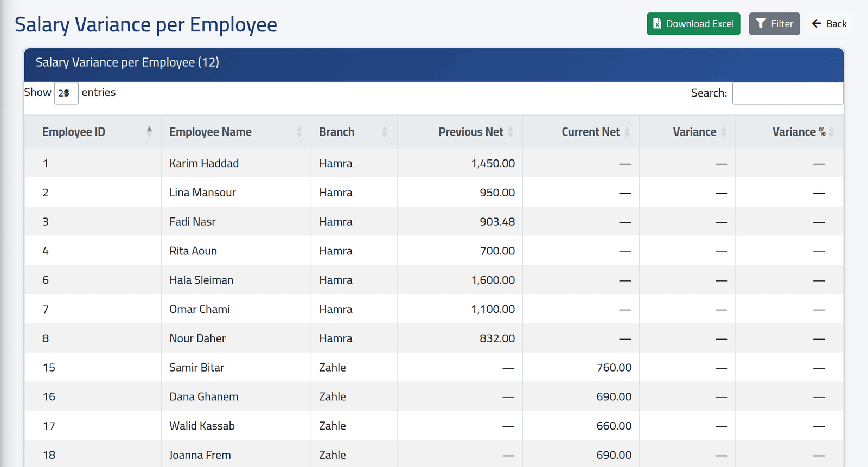Select Nour Daher name cell
The width and height of the screenshot is (868, 467).
236,338
